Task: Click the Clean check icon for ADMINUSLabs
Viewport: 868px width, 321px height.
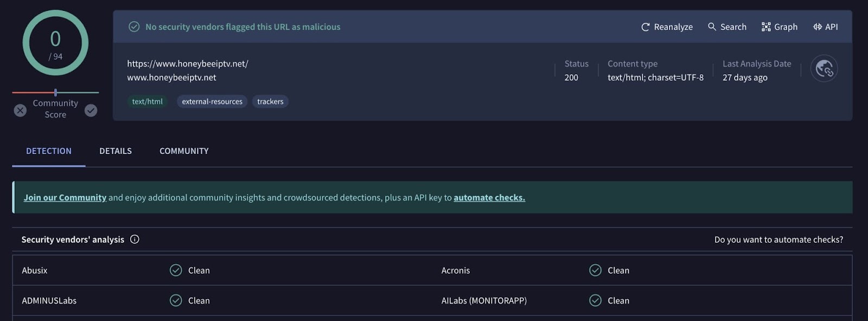Action: (x=176, y=300)
